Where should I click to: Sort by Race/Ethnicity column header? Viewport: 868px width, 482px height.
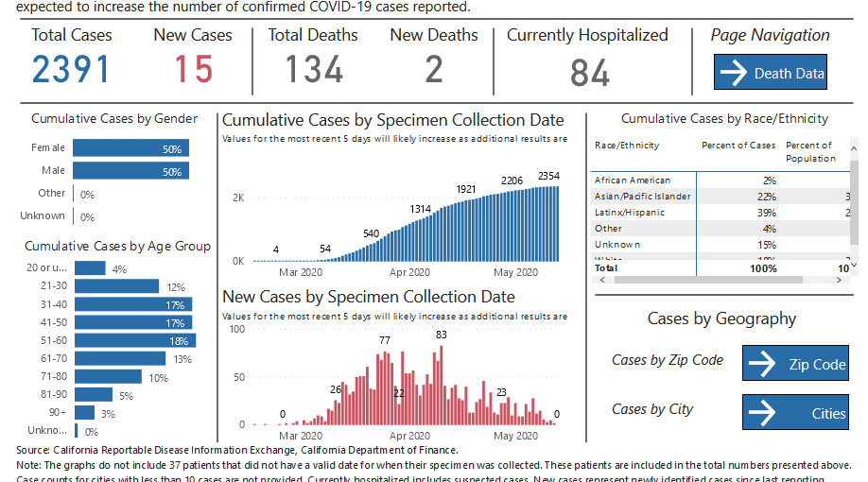[627, 146]
